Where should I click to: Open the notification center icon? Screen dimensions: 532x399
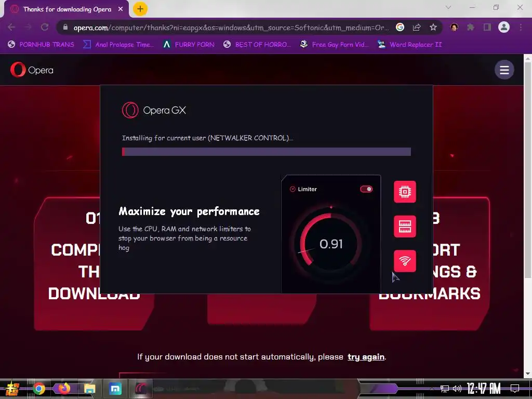(x=515, y=389)
